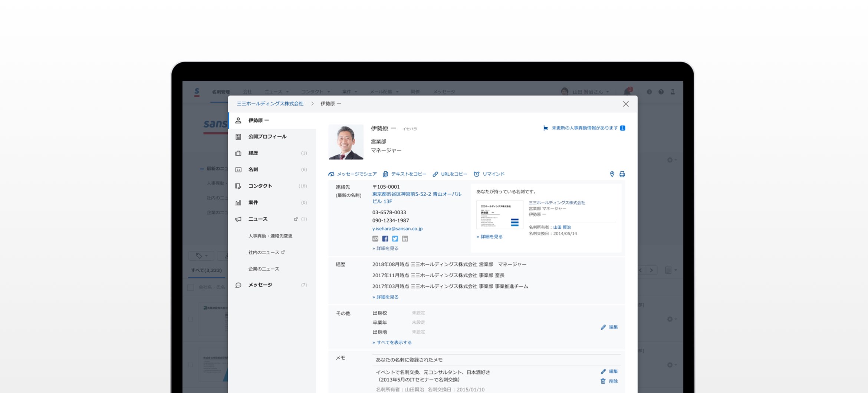
Task: Click the Sansan logo in background header
Action: click(197, 92)
